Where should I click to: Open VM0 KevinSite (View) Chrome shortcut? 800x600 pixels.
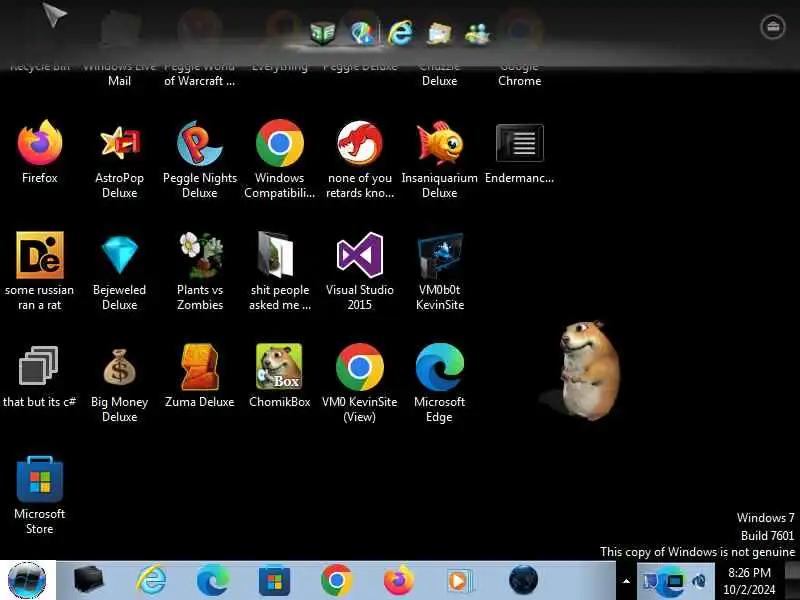(360, 383)
